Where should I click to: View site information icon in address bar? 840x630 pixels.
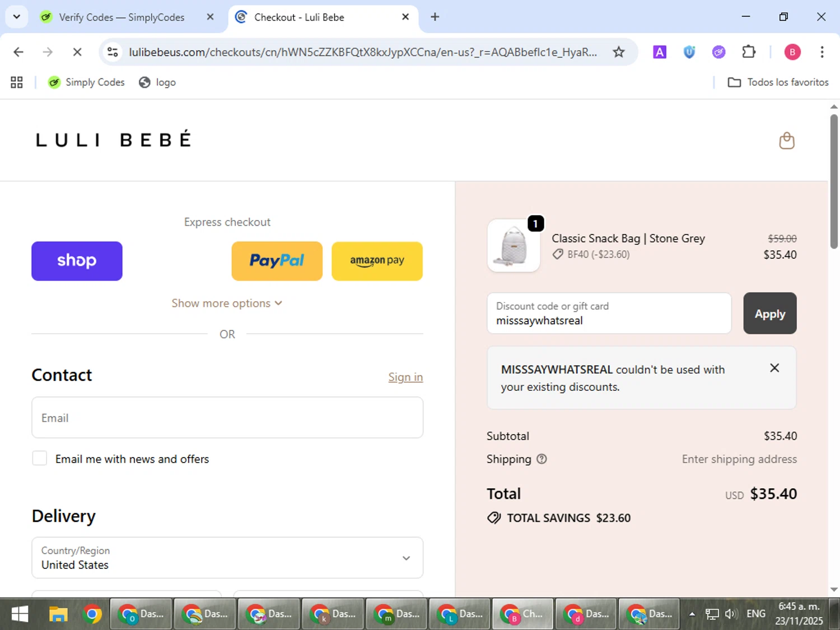(x=113, y=52)
